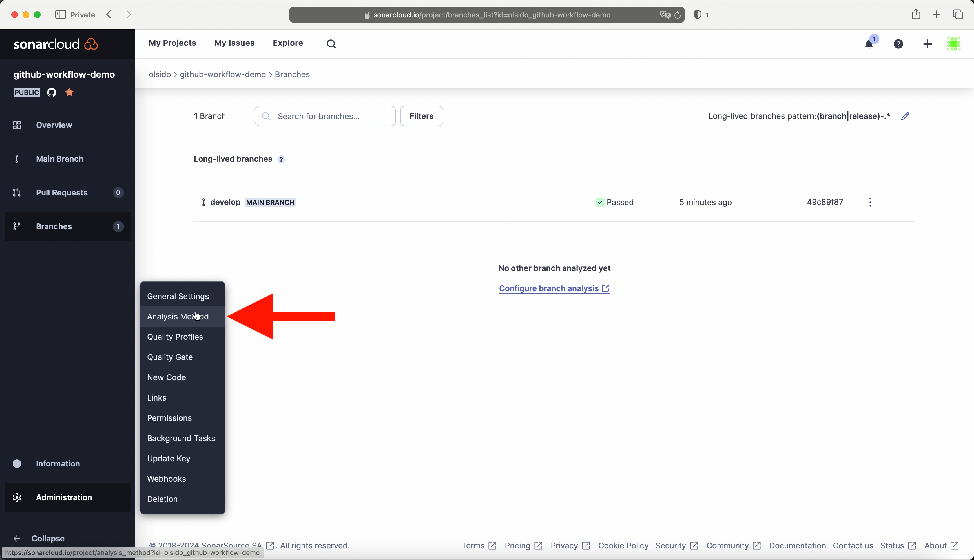Select Analysis Method from administration menu

tap(178, 317)
